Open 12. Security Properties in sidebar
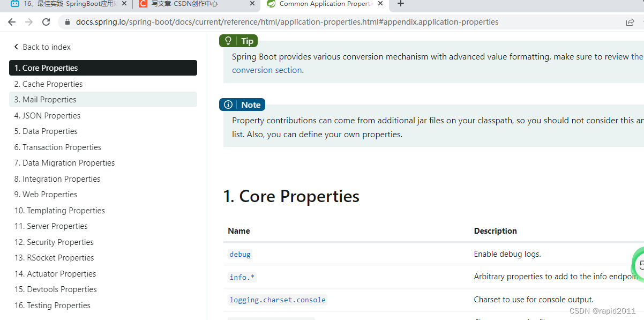Viewport: 644px width, 320px height. coord(103,242)
